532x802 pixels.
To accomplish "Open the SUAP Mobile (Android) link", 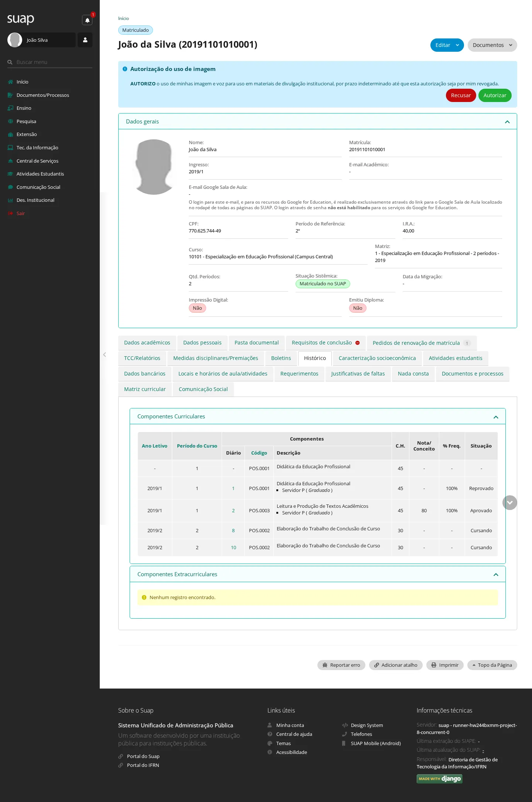I will 376,743.
